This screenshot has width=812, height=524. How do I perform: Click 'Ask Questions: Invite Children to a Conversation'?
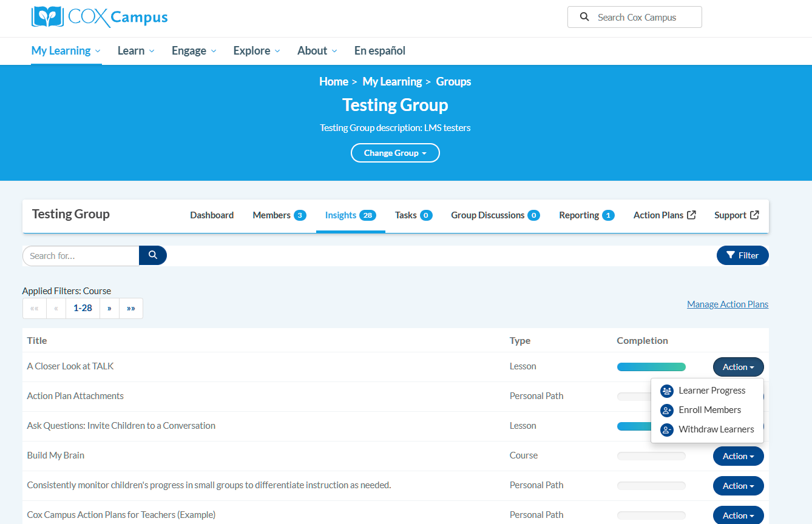pos(121,426)
